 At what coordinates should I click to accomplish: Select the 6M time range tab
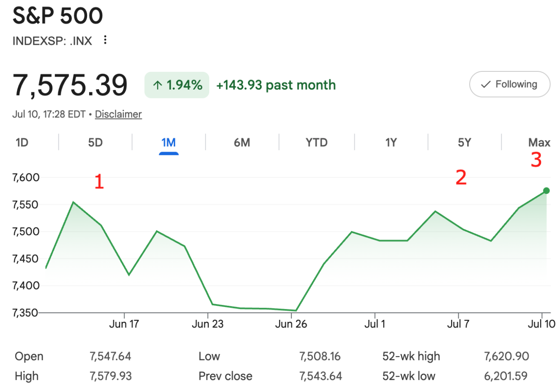[x=242, y=143]
